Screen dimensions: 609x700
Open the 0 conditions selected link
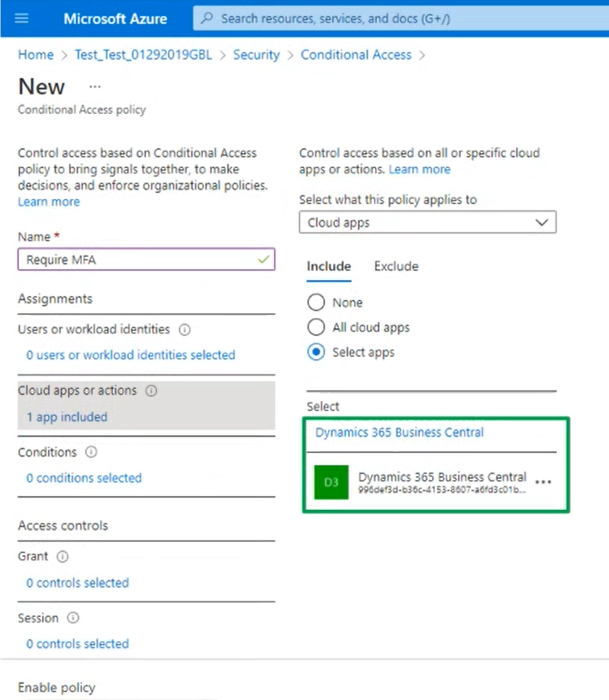84,478
